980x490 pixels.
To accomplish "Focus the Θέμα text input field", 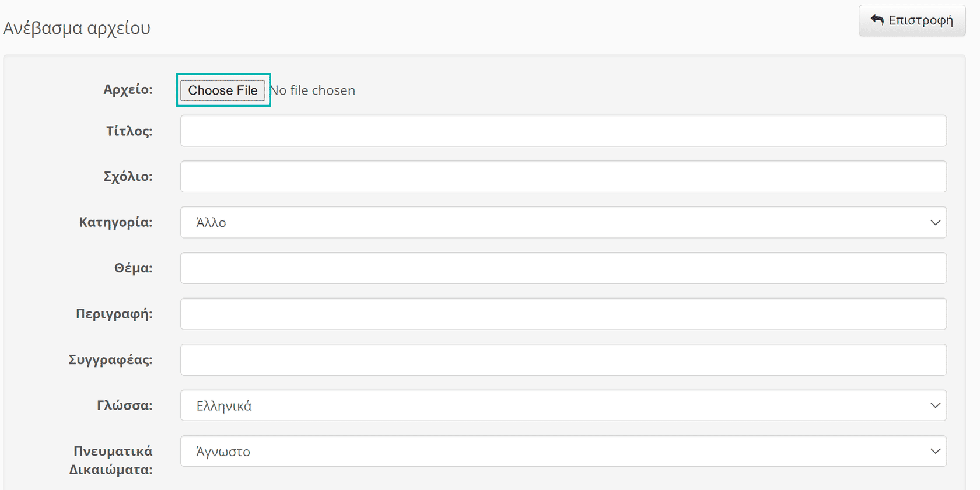I will (x=563, y=268).
